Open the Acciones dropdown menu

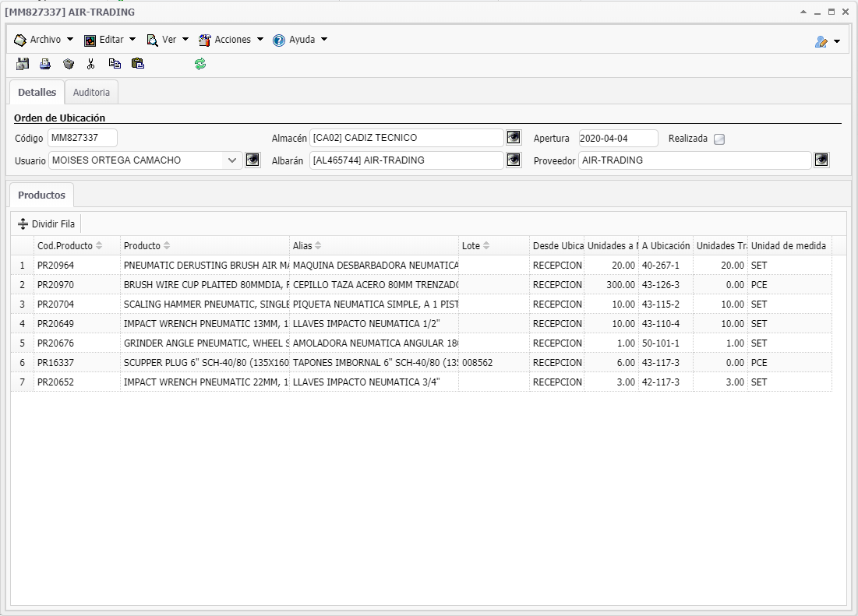pyautogui.click(x=231, y=40)
